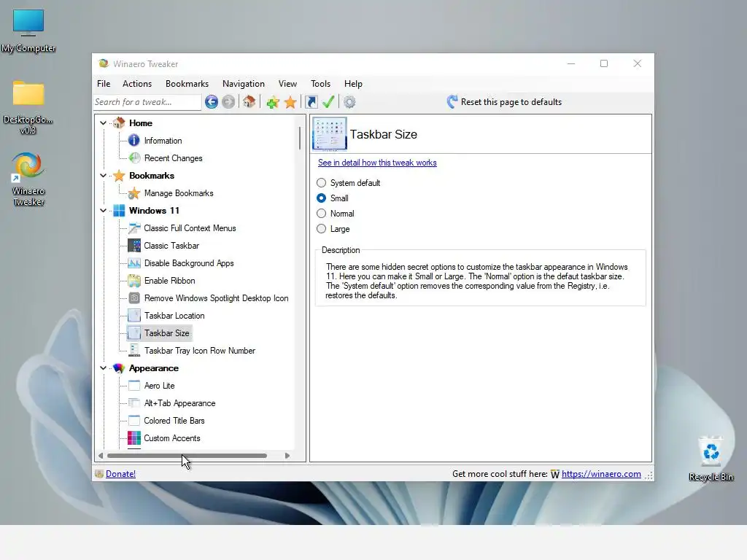Viewport: 747px width, 560px height.
Task: Click the Remove Windows Spotlight Desktop Icon icon
Action: point(134,298)
